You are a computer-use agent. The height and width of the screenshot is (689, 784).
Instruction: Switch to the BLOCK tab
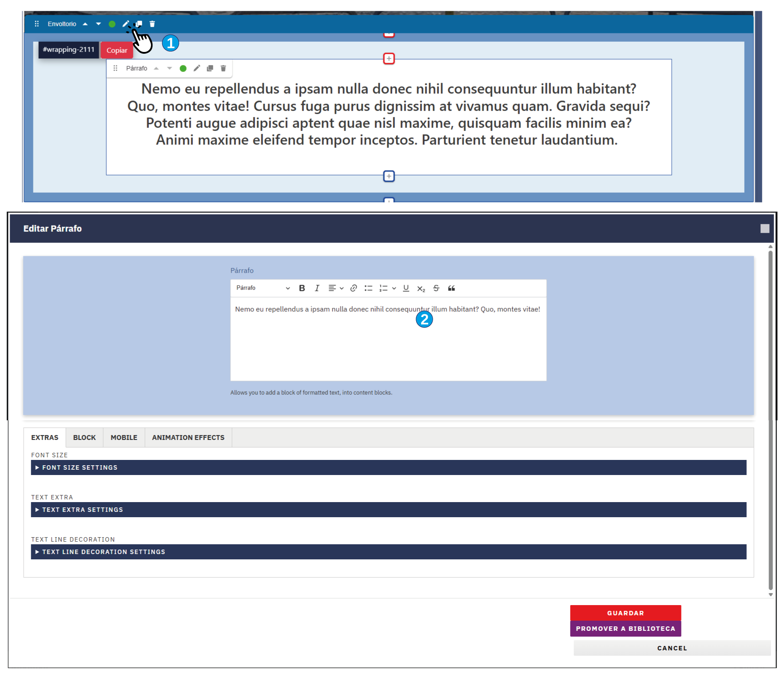[x=84, y=438]
